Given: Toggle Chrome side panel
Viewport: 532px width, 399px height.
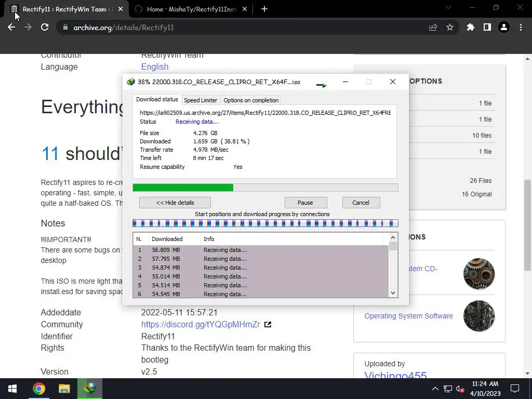Looking at the screenshot, I should (x=487, y=28).
